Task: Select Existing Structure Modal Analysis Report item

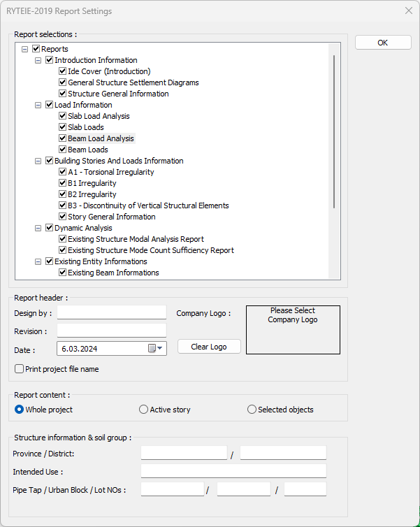Action: pyautogui.click(x=136, y=239)
